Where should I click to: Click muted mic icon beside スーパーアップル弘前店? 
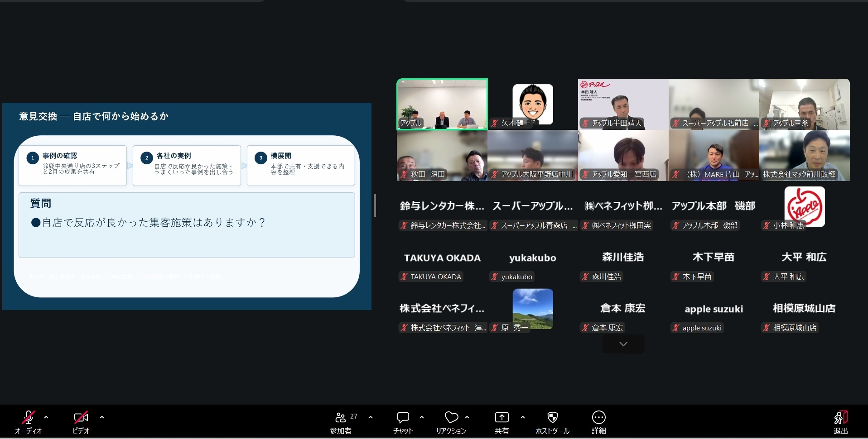point(676,123)
